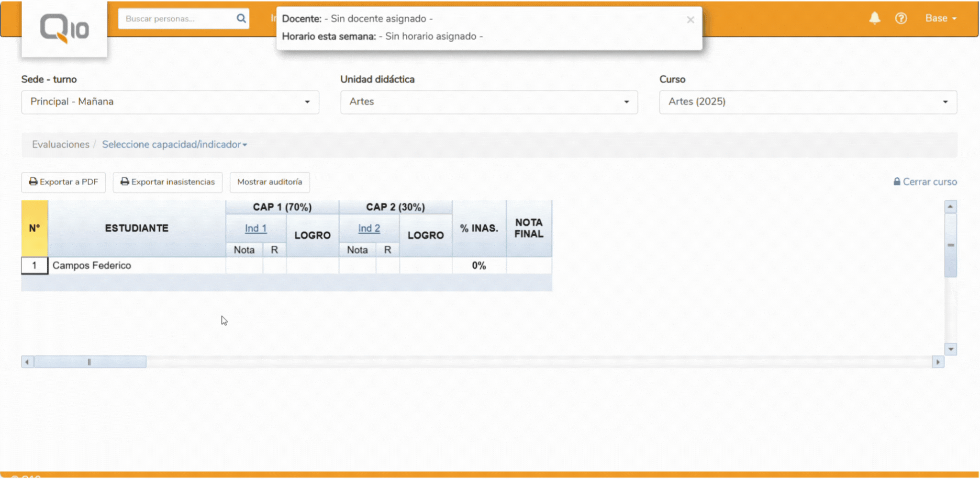Click the vertical scrollbar down arrow
Image resolution: width=980 pixels, height=479 pixels.
950,349
